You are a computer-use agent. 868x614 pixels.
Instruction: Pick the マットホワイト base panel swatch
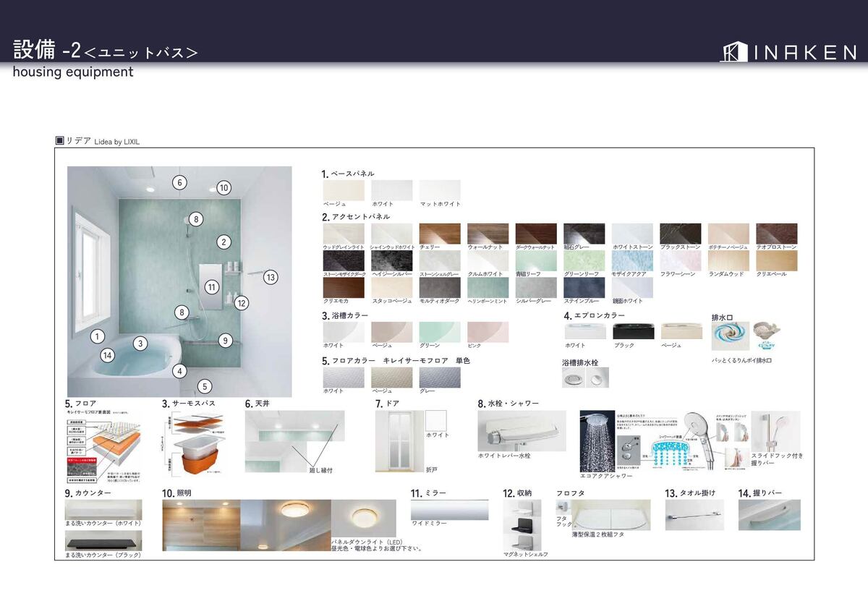click(440, 190)
